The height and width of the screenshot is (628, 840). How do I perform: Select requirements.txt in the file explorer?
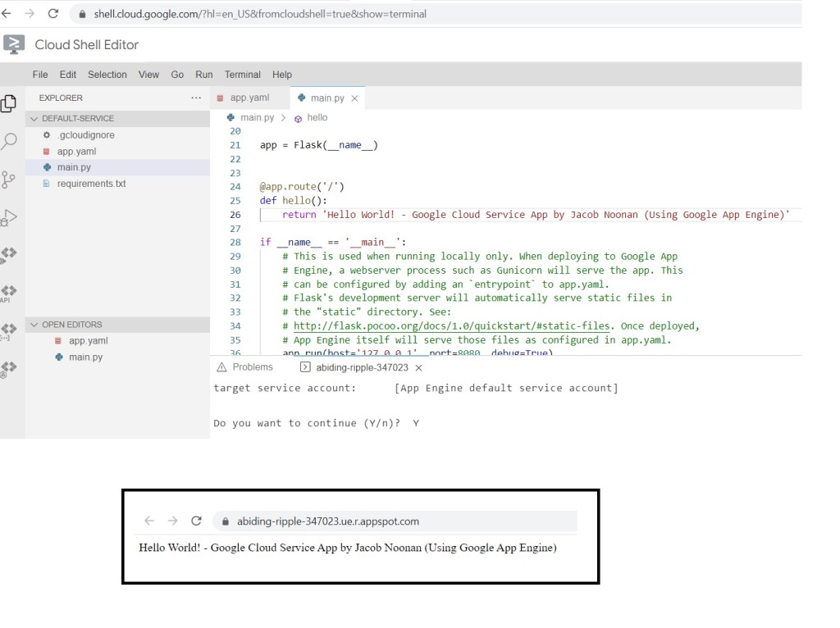click(91, 184)
